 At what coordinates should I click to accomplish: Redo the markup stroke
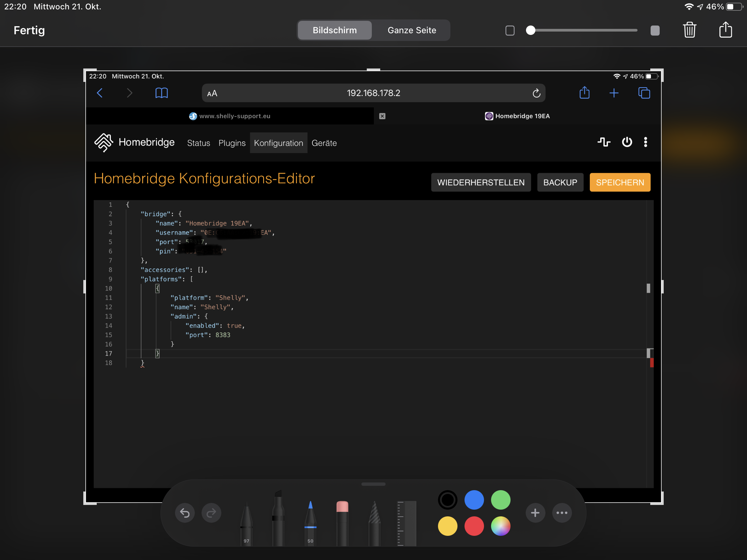pos(211,513)
